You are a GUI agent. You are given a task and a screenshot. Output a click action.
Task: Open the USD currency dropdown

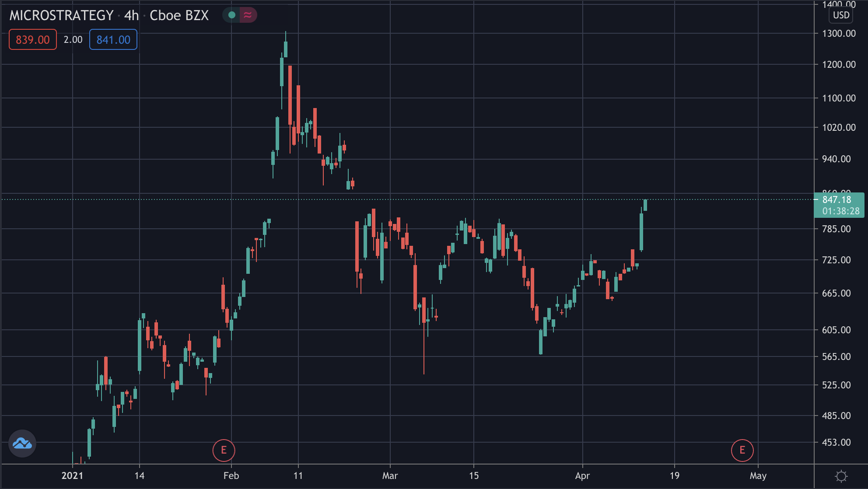[841, 15]
